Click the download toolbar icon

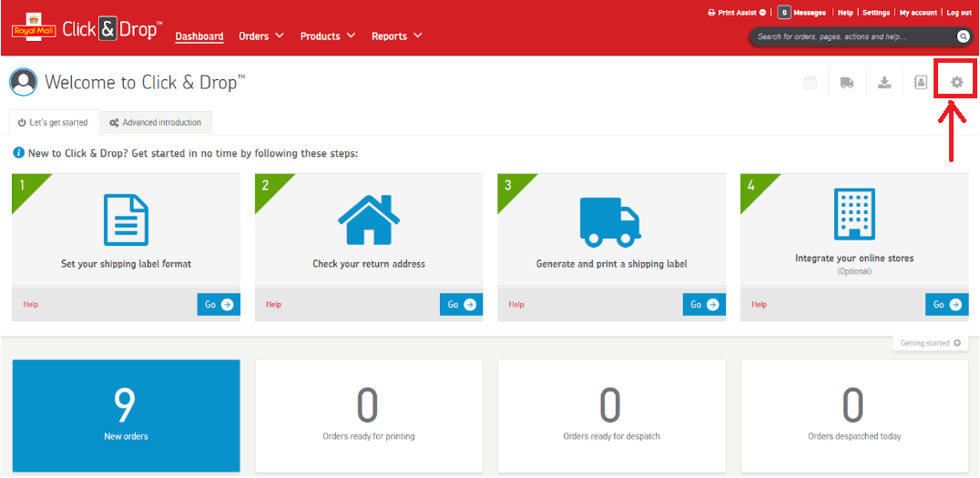click(884, 83)
